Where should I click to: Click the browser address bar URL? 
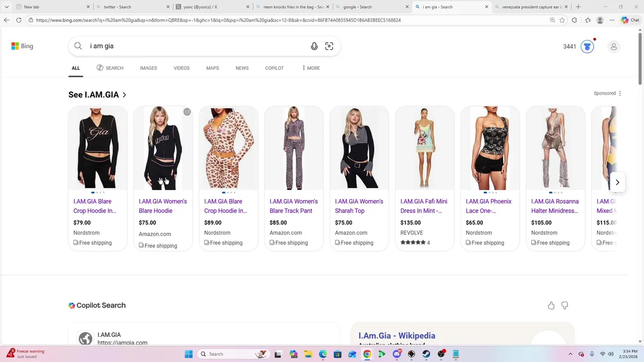tap(218, 20)
